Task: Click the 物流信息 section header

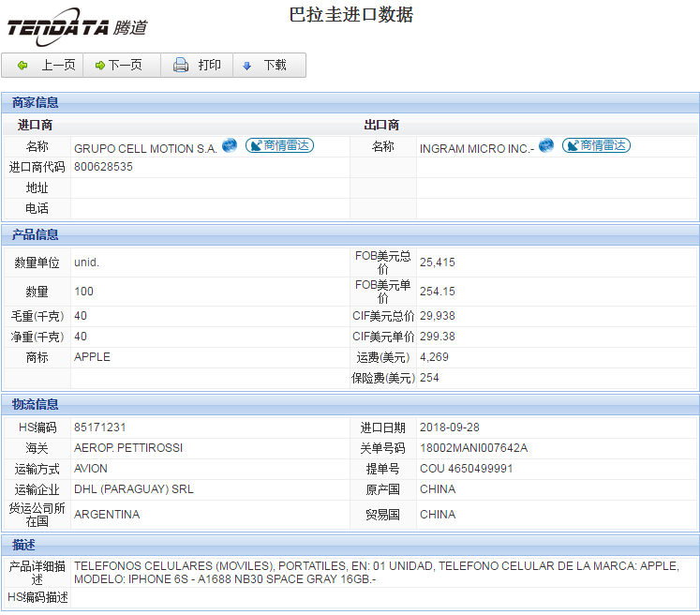Action: tap(36, 404)
